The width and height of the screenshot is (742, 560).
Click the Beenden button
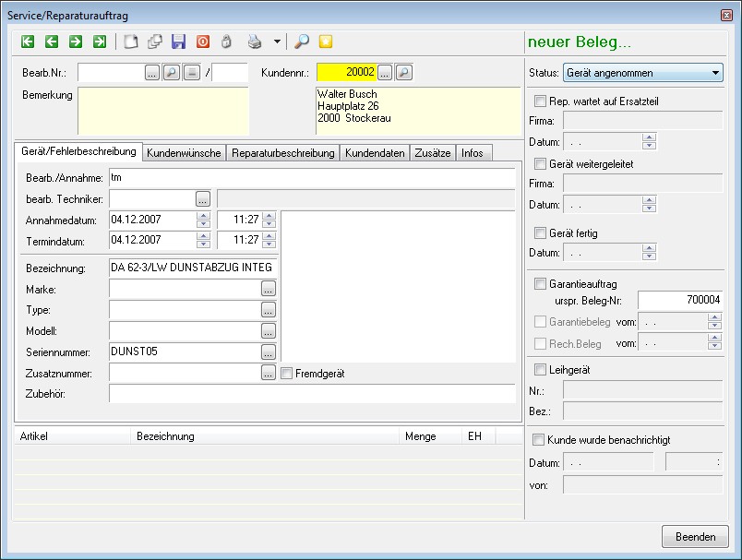click(695, 537)
